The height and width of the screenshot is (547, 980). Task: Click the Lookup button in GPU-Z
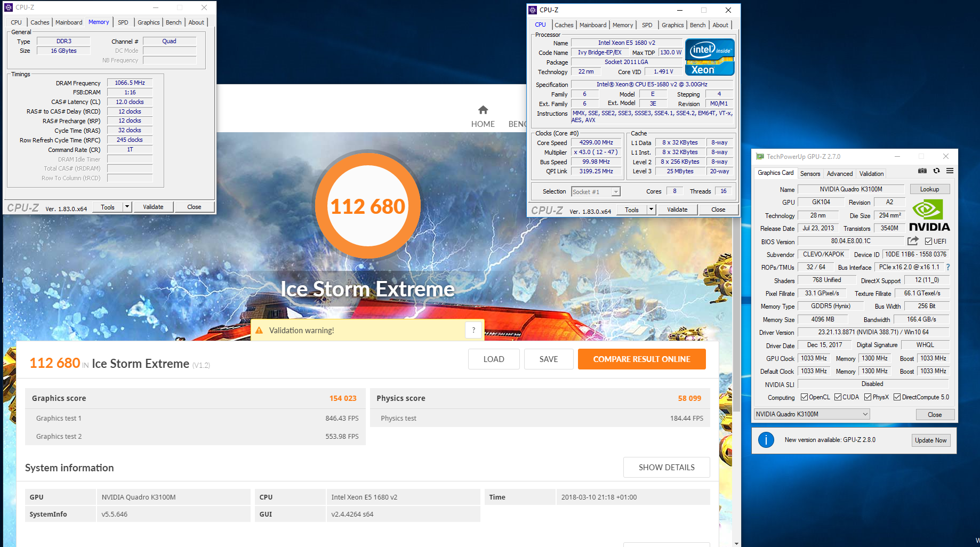point(929,189)
